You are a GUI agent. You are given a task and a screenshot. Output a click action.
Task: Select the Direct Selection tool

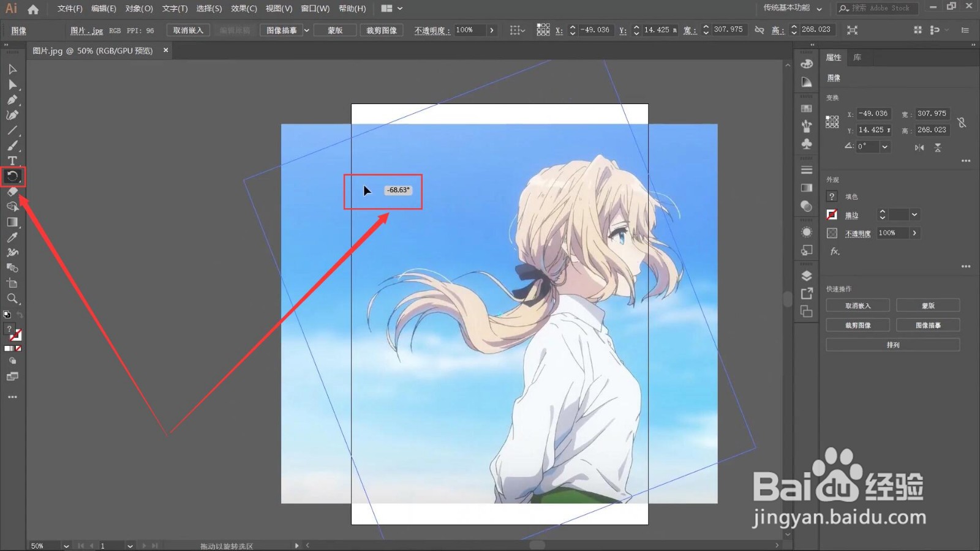(x=12, y=84)
